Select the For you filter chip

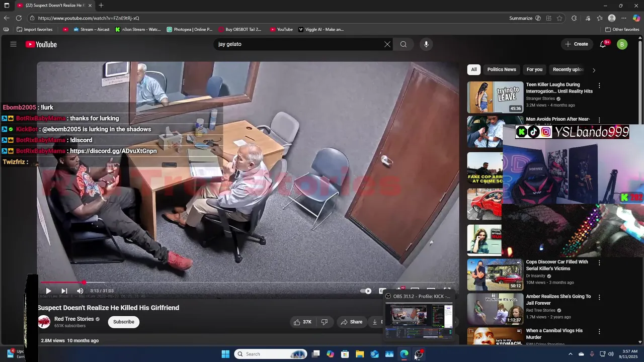(534, 69)
